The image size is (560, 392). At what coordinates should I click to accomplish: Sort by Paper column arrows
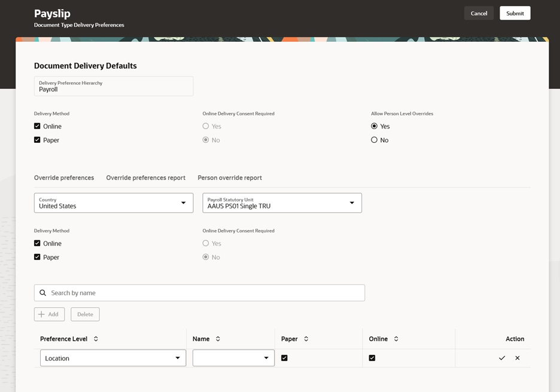pos(306,339)
